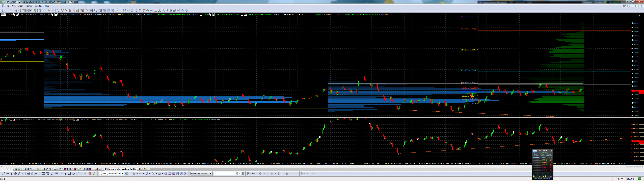
Task: Open the drawing tool selector dropdown arrow
Action: [31, 11]
